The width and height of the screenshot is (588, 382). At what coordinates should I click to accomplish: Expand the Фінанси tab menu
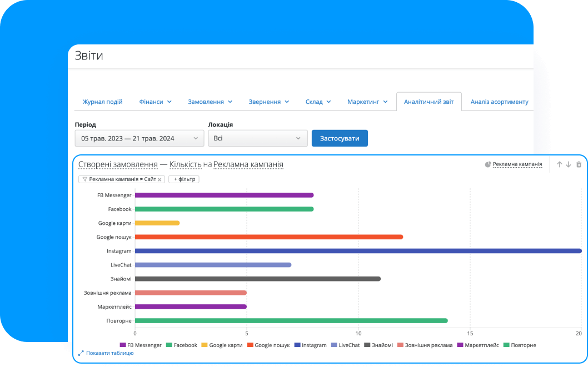click(155, 102)
